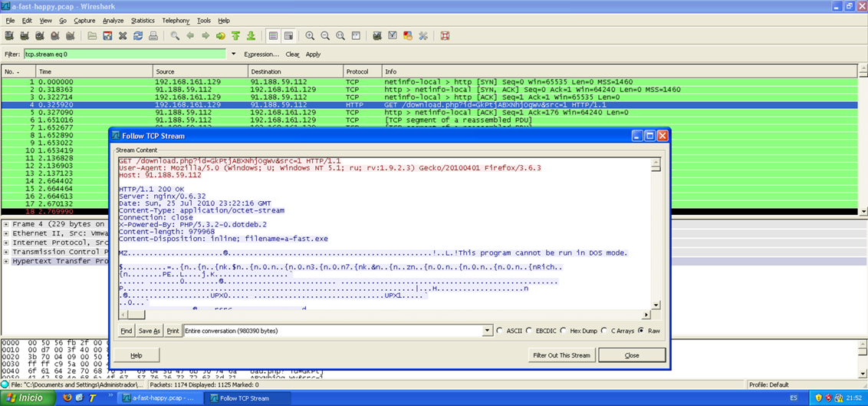Click the save capture file icon
Image resolution: width=868 pixels, height=406 pixels.
click(x=108, y=35)
